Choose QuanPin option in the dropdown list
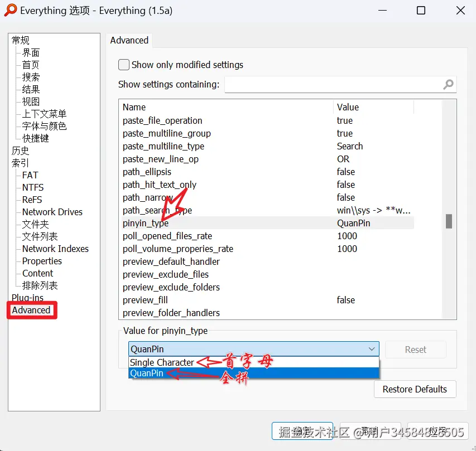The height and width of the screenshot is (451, 476). coord(253,373)
